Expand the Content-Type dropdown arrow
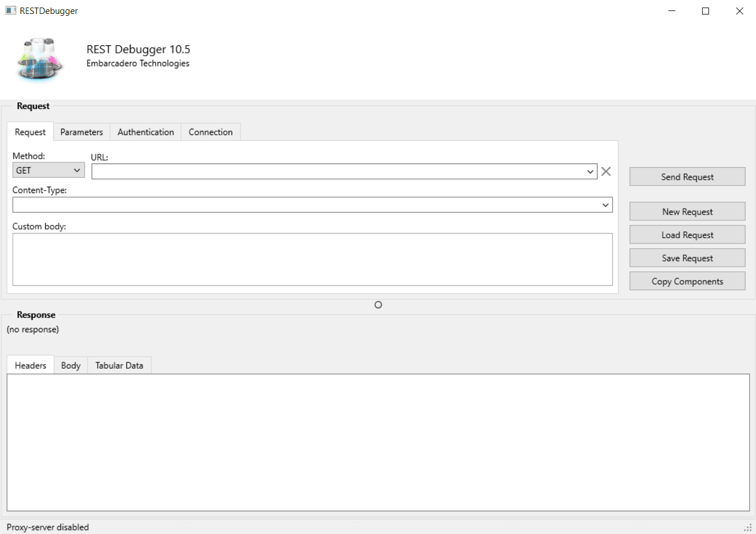756x534 pixels. (606, 205)
